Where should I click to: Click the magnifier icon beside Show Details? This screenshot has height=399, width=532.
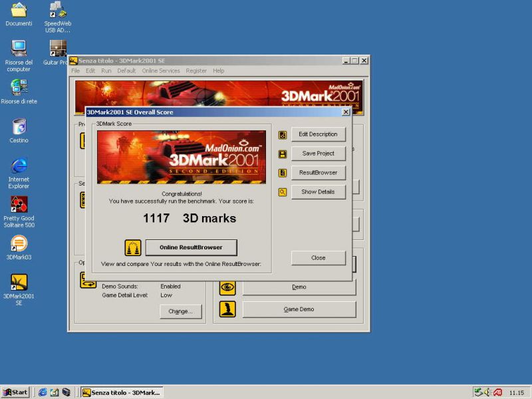282,192
